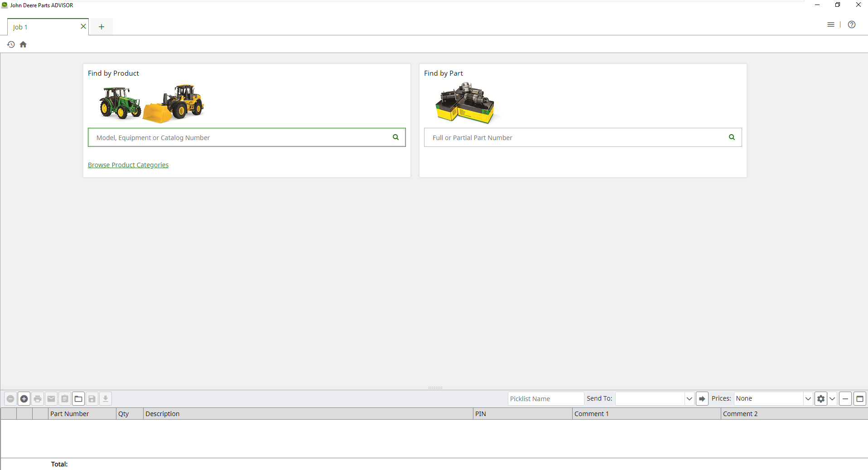Click the add part plus icon
The height and width of the screenshot is (470, 868).
click(x=24, y=399)
